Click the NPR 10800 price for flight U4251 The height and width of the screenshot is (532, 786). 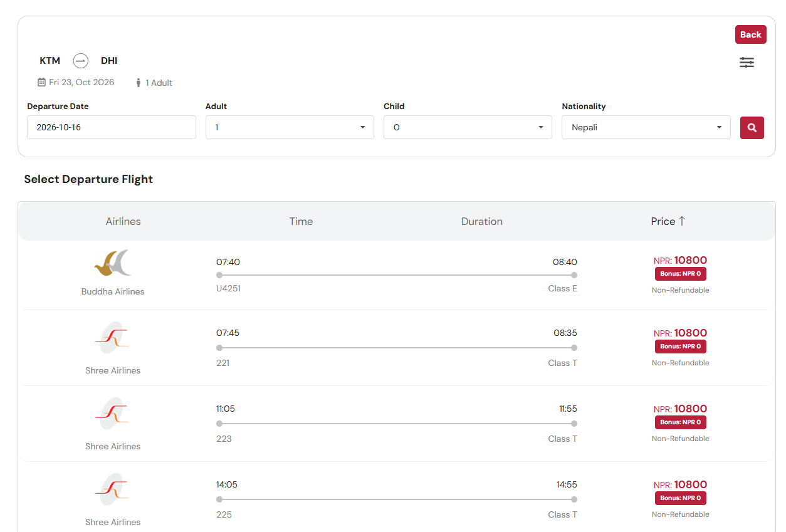[681, 261]
